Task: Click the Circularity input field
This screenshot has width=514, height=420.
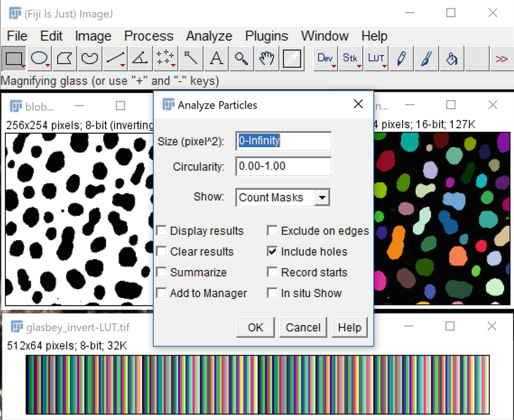Action: [283, 166]
